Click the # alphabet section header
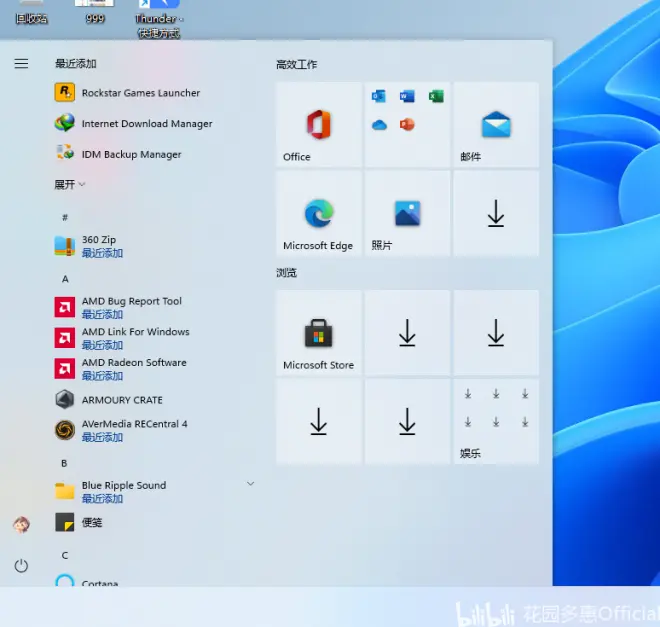 65,217
